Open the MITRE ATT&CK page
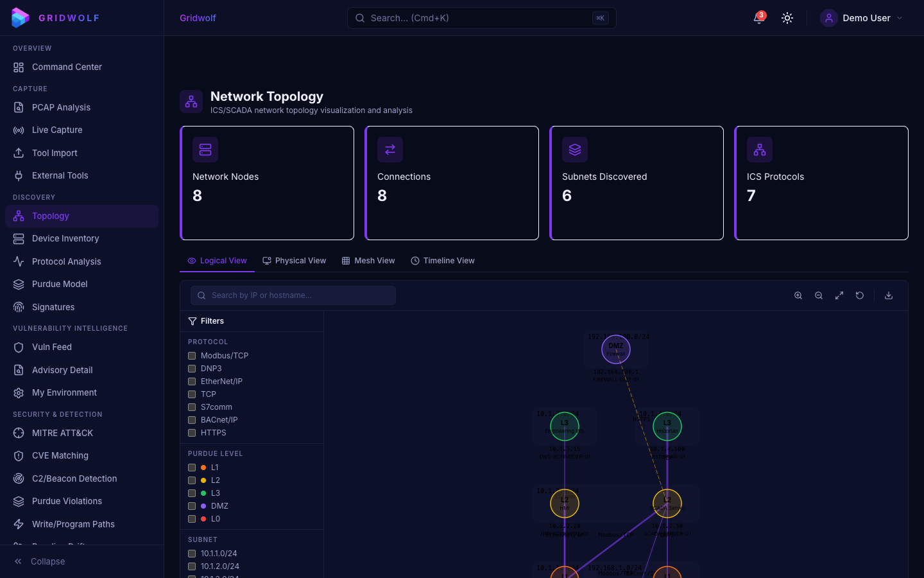The height and width of the screenshot is (578, 924). point(62,433)
